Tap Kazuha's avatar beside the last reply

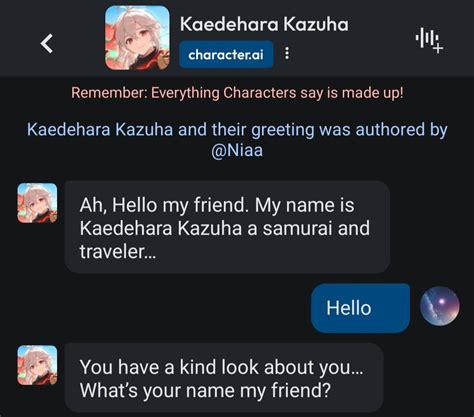click(x=37, y=365)
